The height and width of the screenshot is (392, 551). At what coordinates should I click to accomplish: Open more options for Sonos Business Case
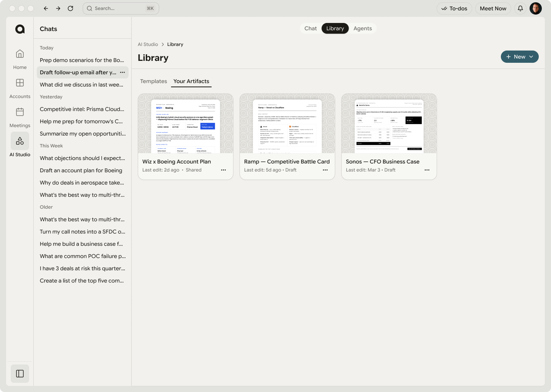coord(427,170)
